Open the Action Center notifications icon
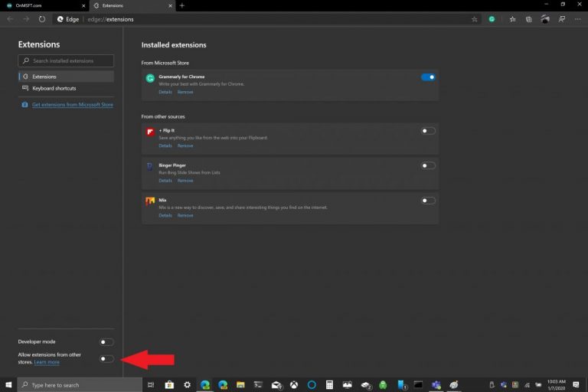 point(577,385)
